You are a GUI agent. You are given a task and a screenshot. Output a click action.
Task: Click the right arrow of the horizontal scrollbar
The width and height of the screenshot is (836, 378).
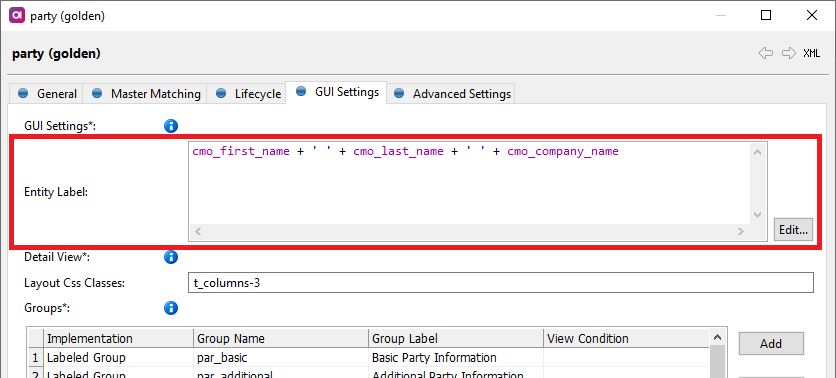(x=740, y=231)
